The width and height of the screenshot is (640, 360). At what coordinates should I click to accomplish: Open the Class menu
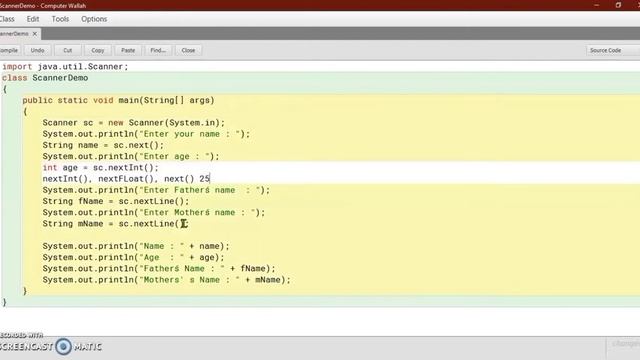[x=7, y=19]
